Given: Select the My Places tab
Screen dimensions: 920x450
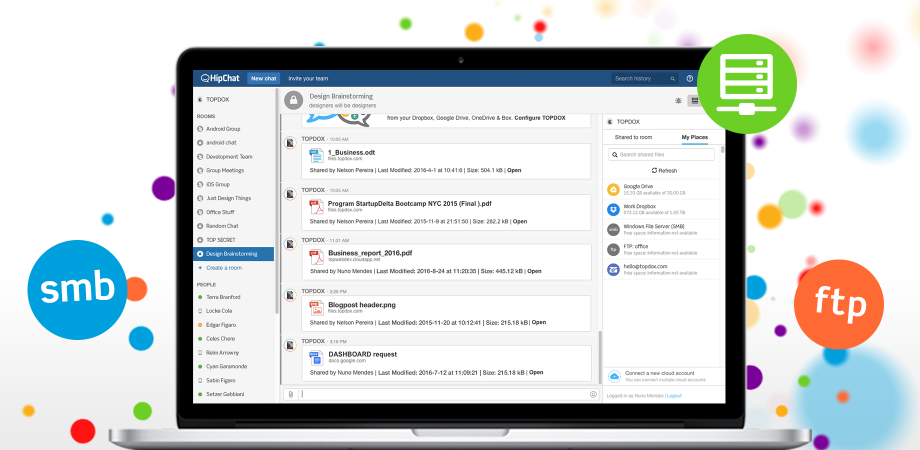Looking at the screenshot, I should pyautogui.click(x=694, y=137).
